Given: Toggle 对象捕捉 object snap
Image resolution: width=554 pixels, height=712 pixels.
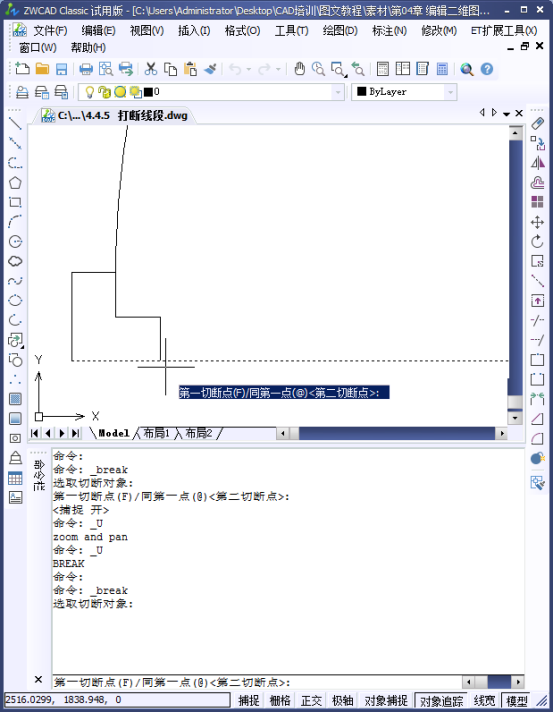Looking at the screenshot, I should click(386, 700).
